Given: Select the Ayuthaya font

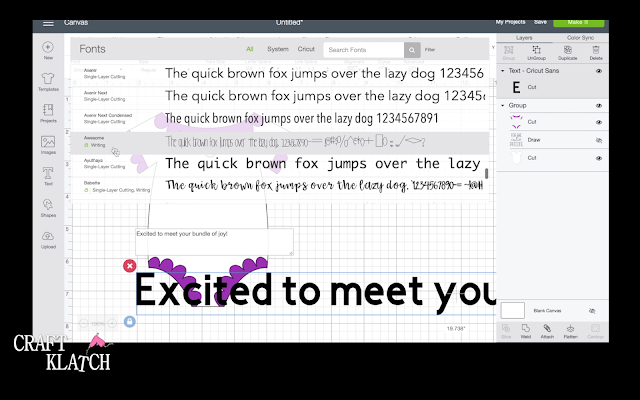Looking at the screenshot, I should (280, 164).
